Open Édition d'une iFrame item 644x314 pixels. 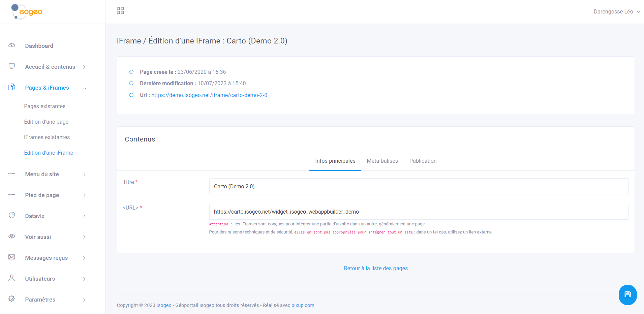[49, 153]
